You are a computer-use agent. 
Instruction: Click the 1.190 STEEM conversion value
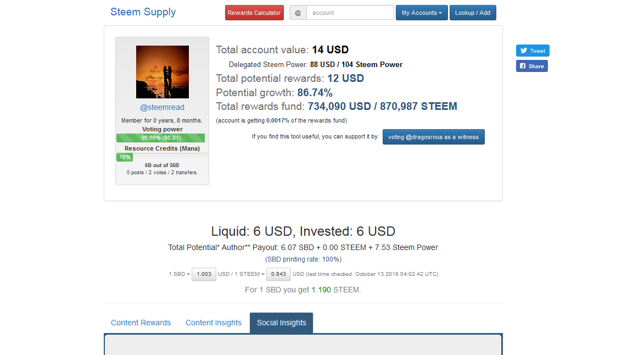click(x=321, y=290)
